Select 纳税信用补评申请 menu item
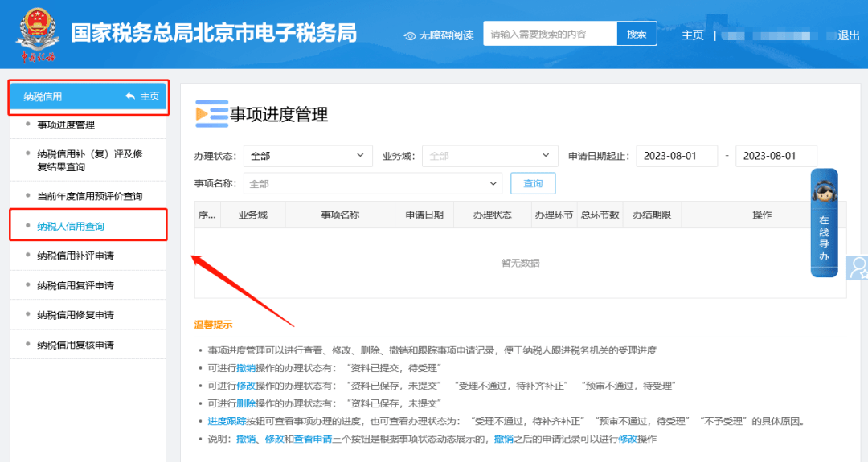868x462 pixels. [x=76, y=256]
